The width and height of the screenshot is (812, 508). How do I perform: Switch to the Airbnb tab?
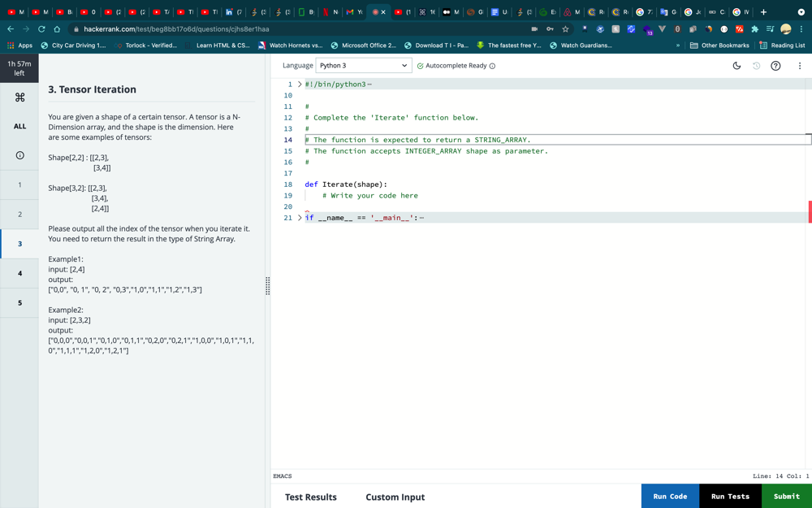(572, 11)
